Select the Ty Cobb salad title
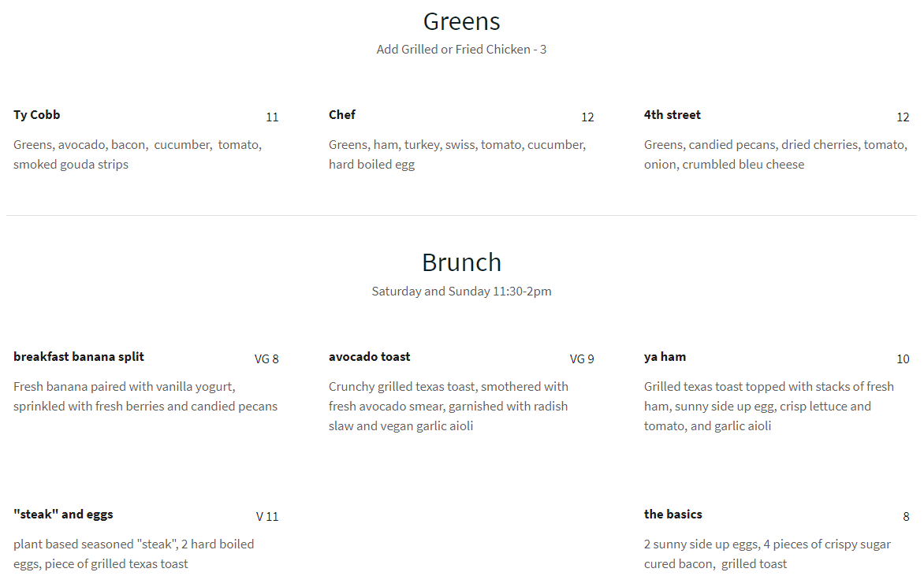This screenshot has width=924, height=587. 37,115
